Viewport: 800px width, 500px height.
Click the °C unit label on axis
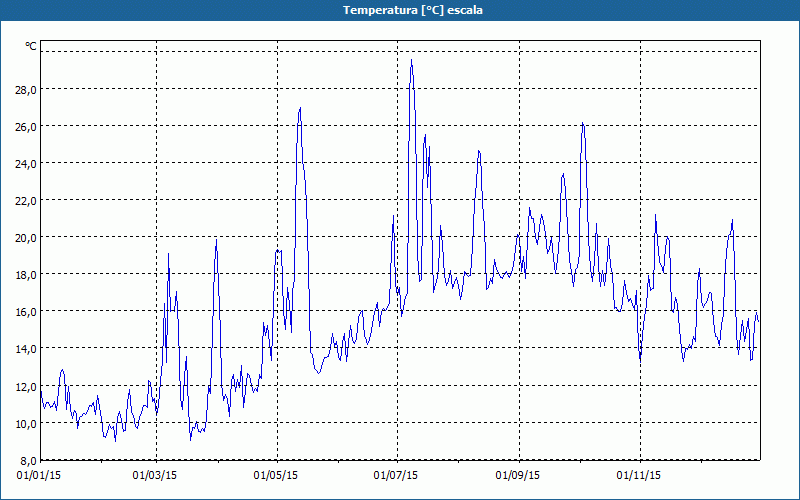point(31,46)
